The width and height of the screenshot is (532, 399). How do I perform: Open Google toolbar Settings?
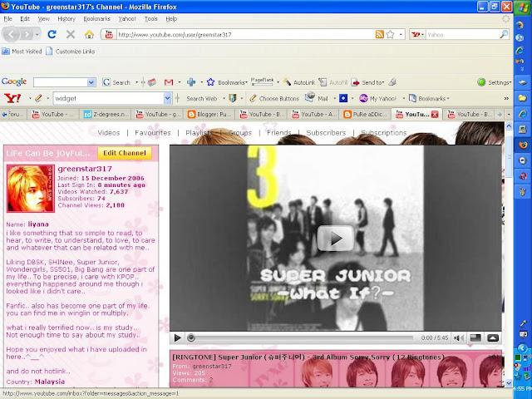click(x=493, y=82)
